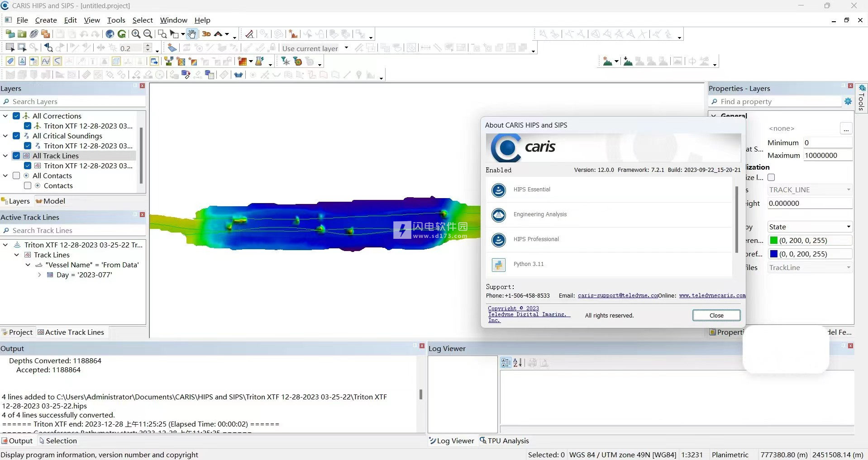The height and width of the screenshot is (460, 868).
Task: Switch to the Model tab
Action: click(x=51, y=201)
